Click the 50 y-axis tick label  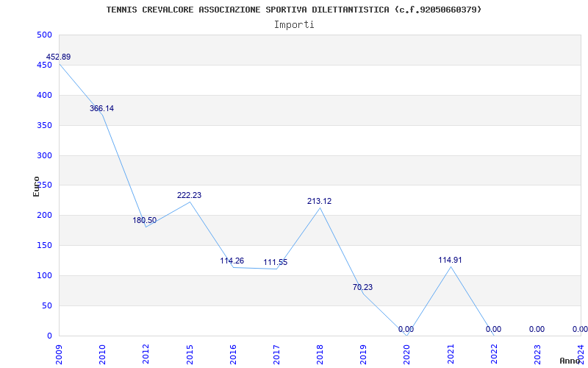click(x=46, y=305)
